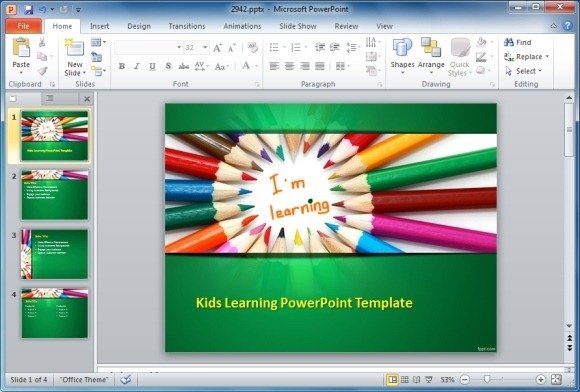Screen dimensions: 580x392
Task: Open the Bullets dropdown arrow
Action: (x=284, y=47)
